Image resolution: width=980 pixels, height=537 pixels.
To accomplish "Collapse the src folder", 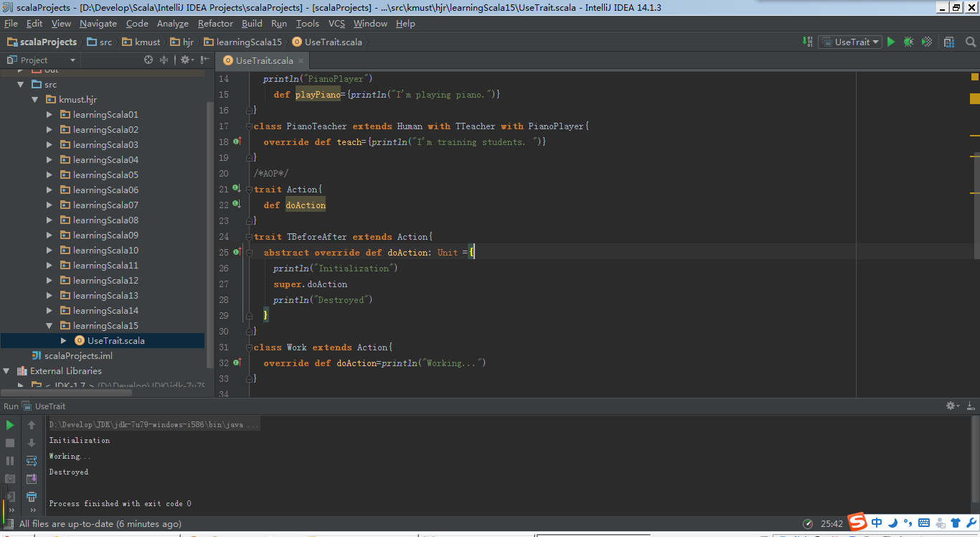I will point(20,85).
